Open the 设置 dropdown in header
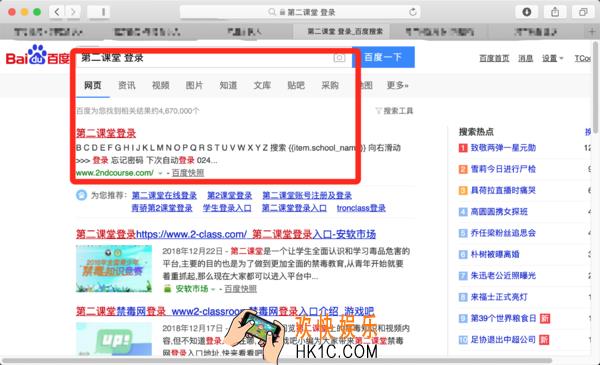This screenshot has height=365, width=600. click(x=553, y=58)
